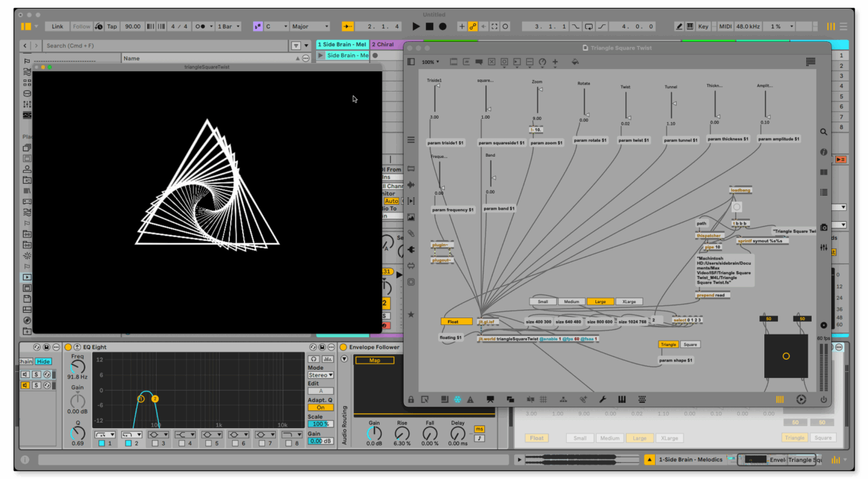Viewport: 868px width, 479px height.
Task: Click the Link button in Ableton
Action: point(58,26)
